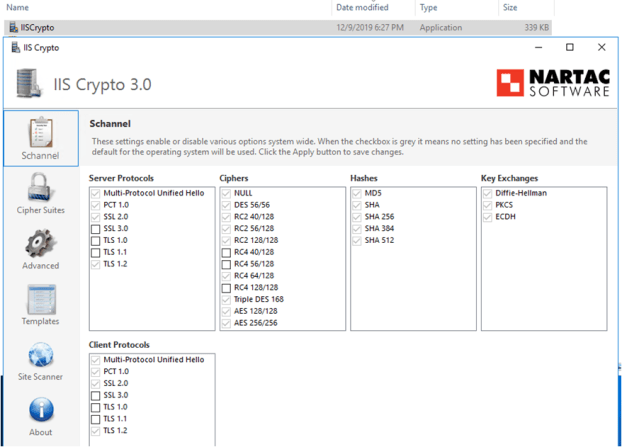Screen dimensions: 622x447
Task: Open the Site Scanner globe icon
Action: pyautogui.click(x=41, y=355)
